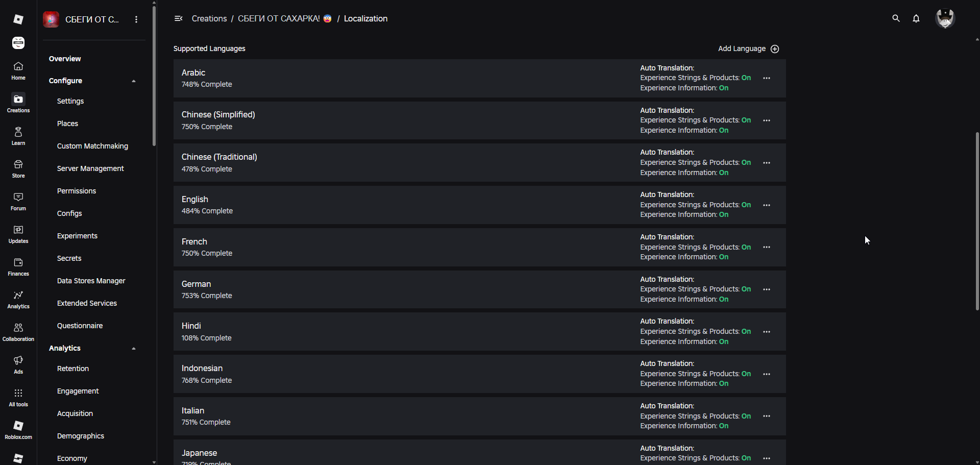
Task: Open English language options menu
Action: (767, 205)
